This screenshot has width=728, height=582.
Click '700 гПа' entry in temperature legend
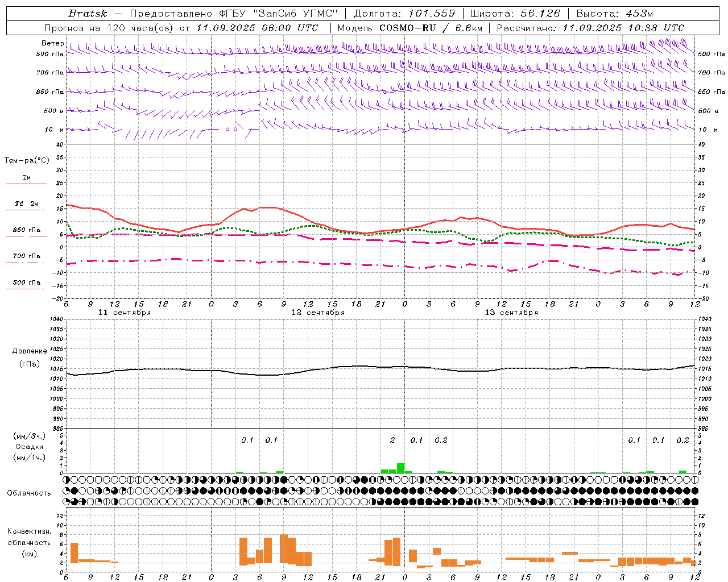26,256
